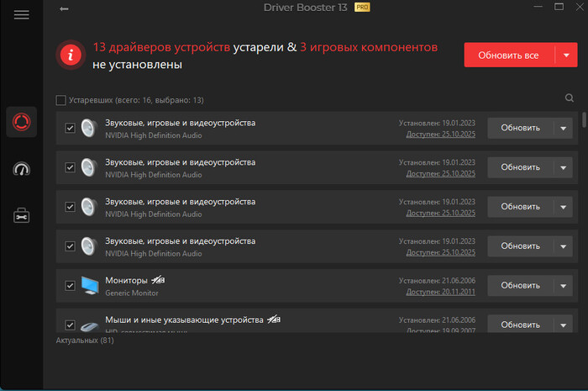Open the 'Доступен: 20.11.2011' link for the monitor
This screenshot has width=588, height=391.
pyautogui.click(x=440, y=292)
